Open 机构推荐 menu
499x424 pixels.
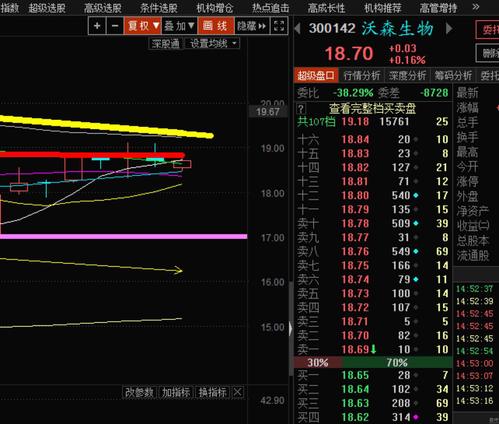(382, 8)
